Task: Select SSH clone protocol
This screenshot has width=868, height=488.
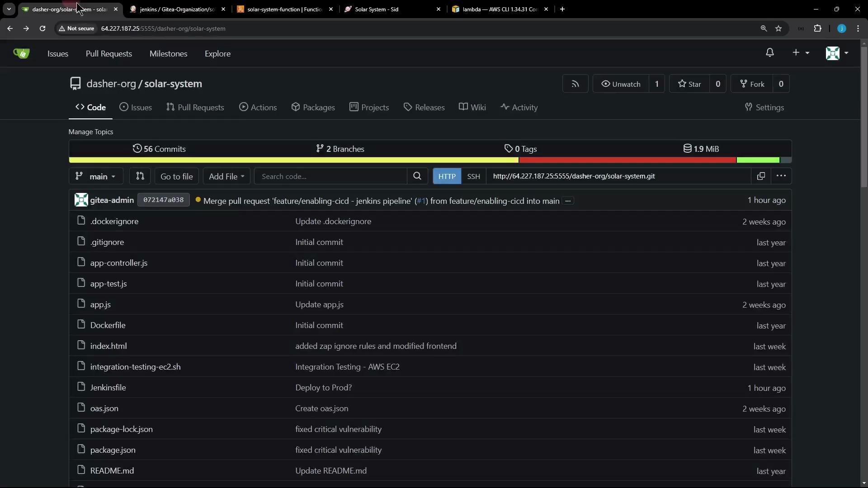Action: coord(473,176)
